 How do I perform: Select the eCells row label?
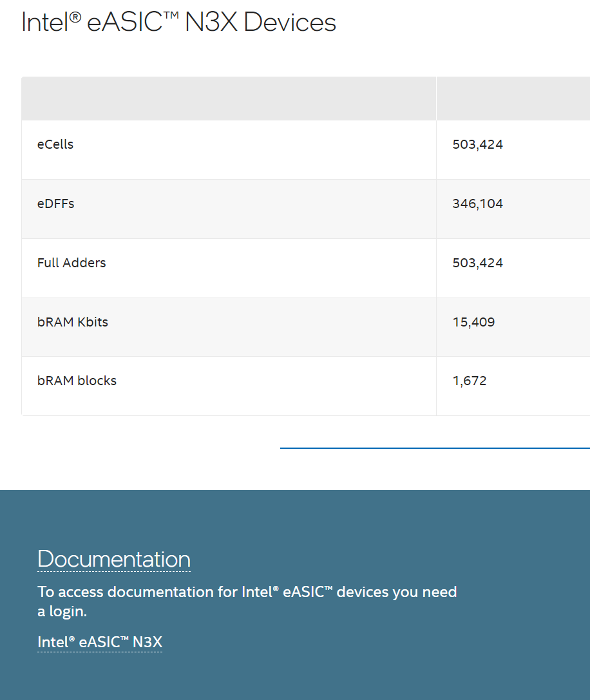coord(55,144)
